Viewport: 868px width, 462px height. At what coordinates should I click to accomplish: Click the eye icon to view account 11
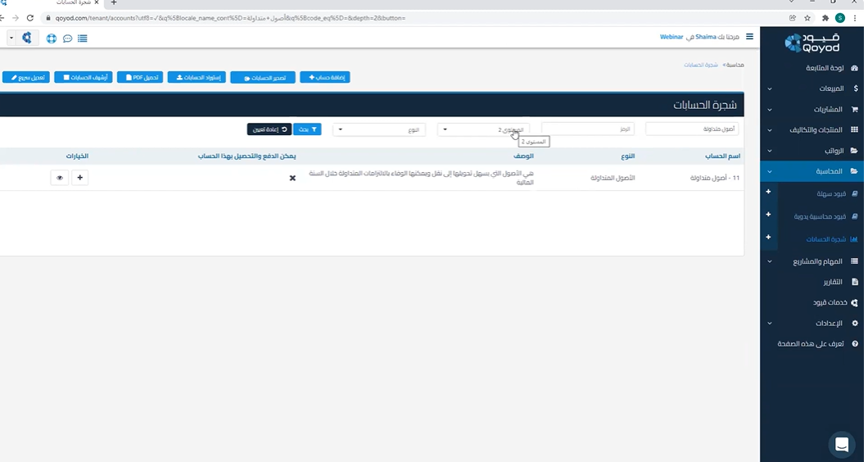click(x=60, y=178)
